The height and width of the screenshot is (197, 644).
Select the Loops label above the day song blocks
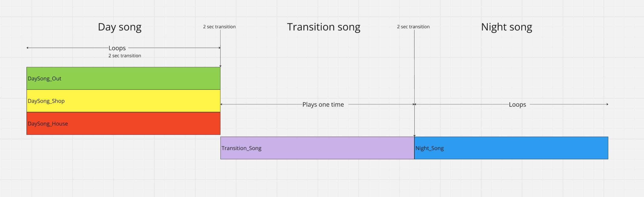pos(117,48)
